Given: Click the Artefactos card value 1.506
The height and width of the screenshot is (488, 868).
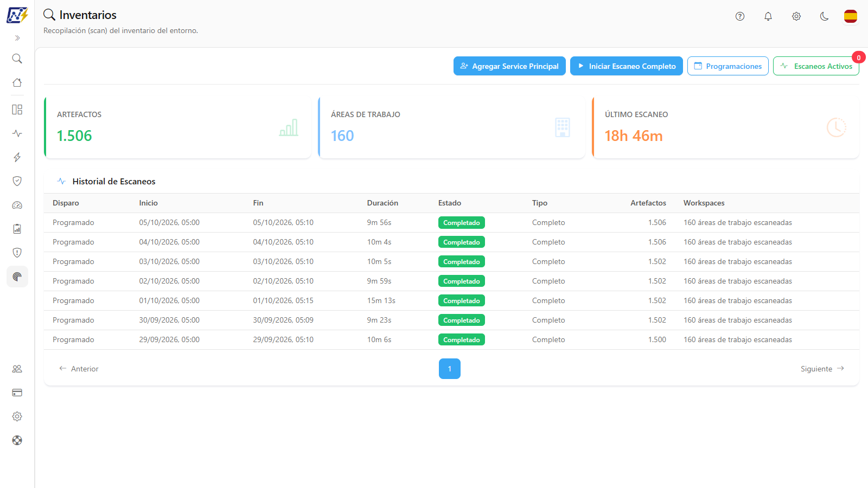Looking at the screenshot, I should pyautogui.click(x=74, y=136).
